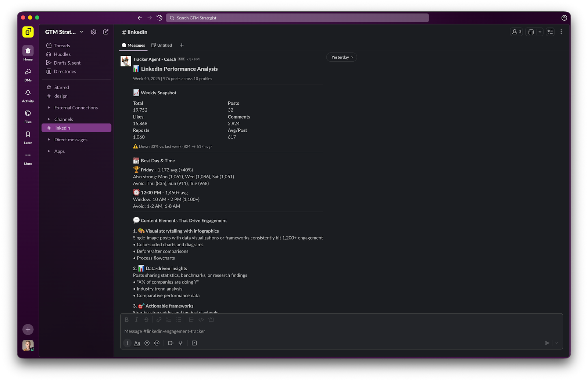
Task: Toggle inline code formatting
Action: click(x=201, y=320)
